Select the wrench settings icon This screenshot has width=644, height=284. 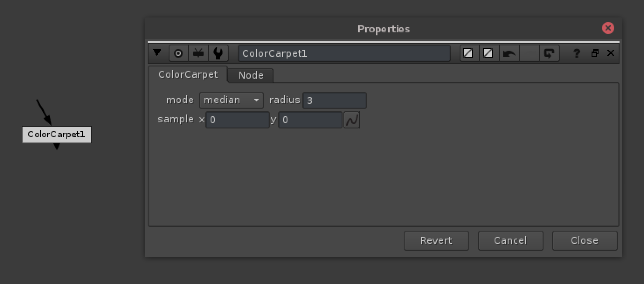(218, 53)
